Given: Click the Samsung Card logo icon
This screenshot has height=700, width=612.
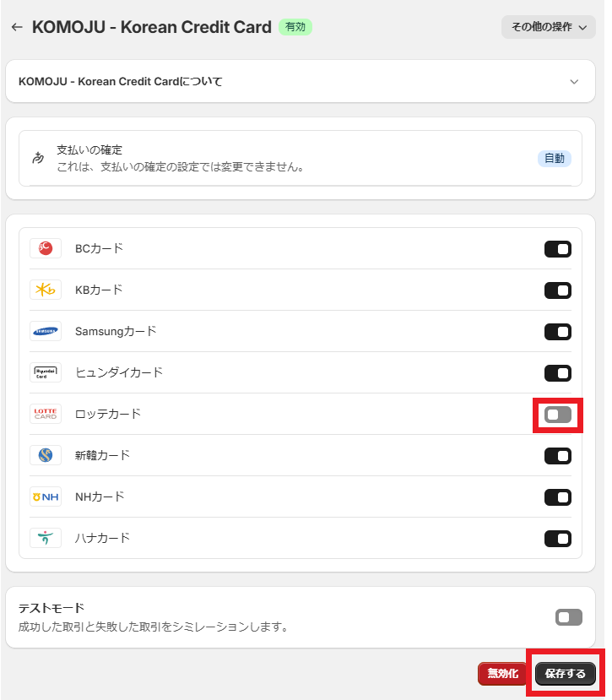Looking at the screenshot, I should point(46,331).
